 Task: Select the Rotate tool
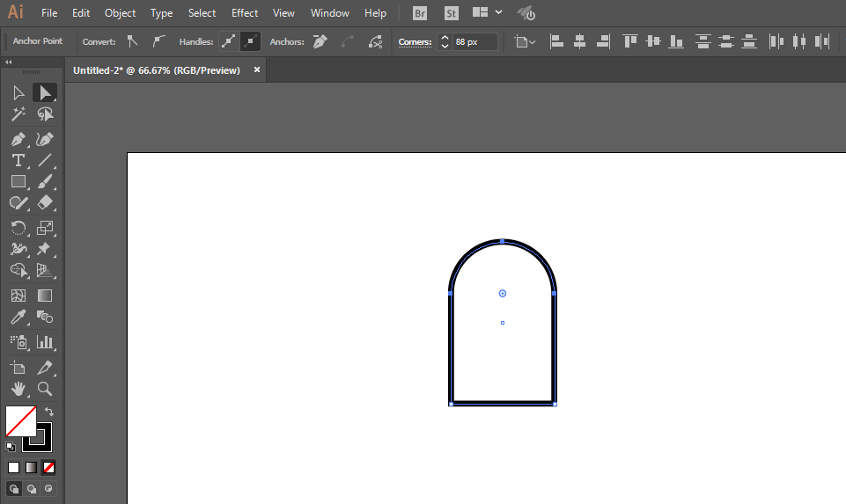click(x=18, y=228)
